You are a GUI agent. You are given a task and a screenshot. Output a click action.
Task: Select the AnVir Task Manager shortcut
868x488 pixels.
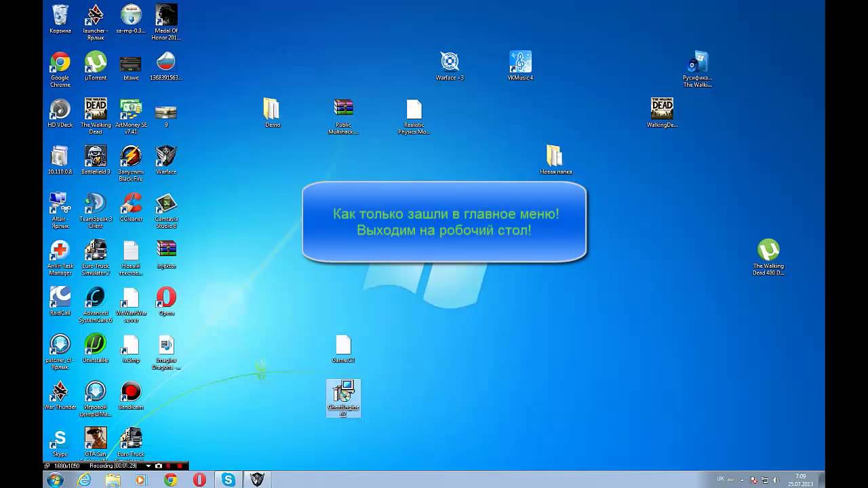(x=60, y=258)
